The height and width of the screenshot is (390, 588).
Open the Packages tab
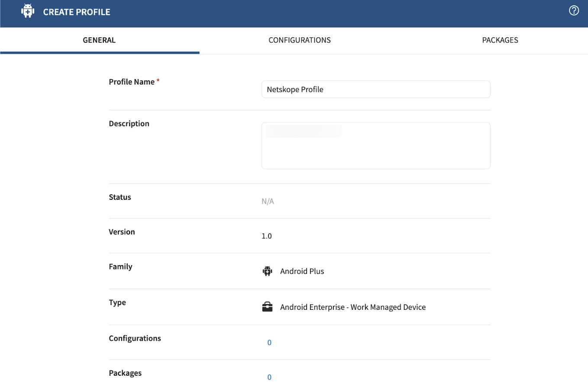coord(500,40)
